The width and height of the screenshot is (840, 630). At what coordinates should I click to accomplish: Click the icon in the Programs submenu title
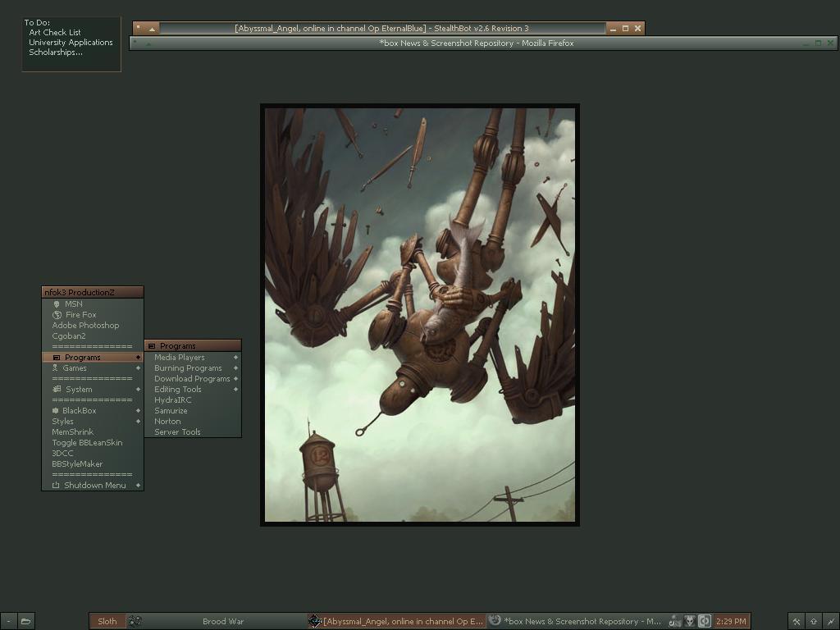click(x=152, y=346)
